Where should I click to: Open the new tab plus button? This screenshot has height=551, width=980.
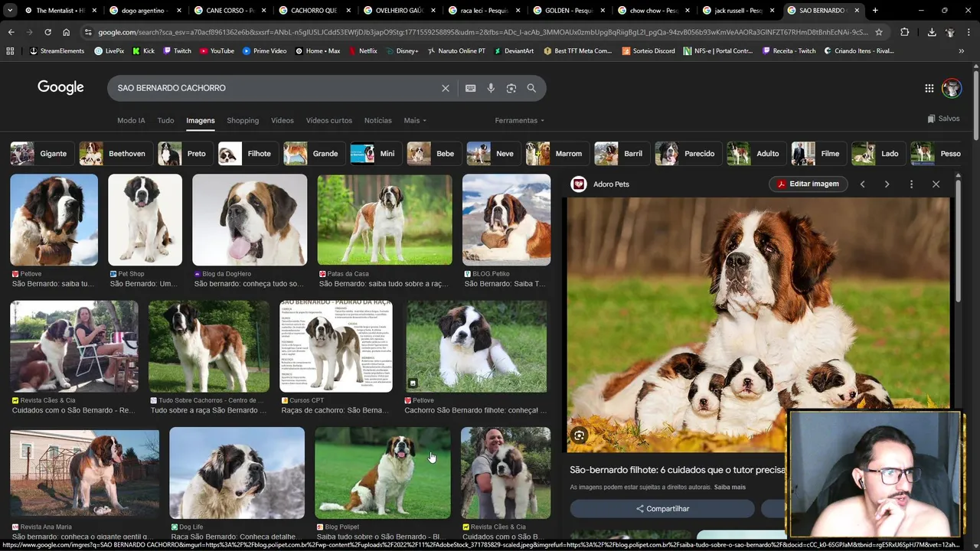(x=875, y=11)
